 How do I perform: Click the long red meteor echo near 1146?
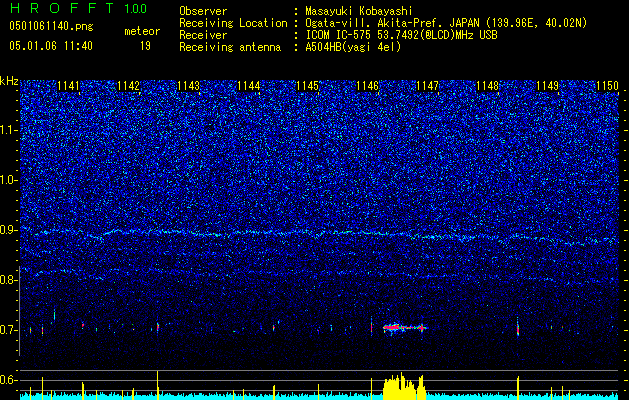tap(404, 328)
